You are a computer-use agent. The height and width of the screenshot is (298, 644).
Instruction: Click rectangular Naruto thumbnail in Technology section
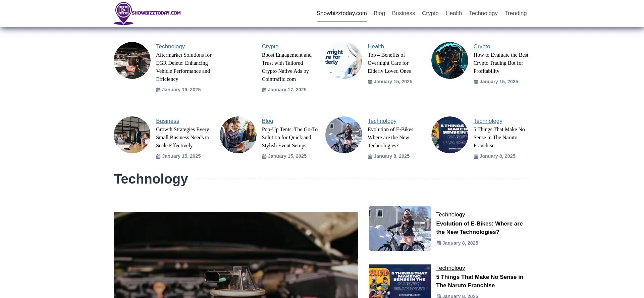tap(400, 281)
